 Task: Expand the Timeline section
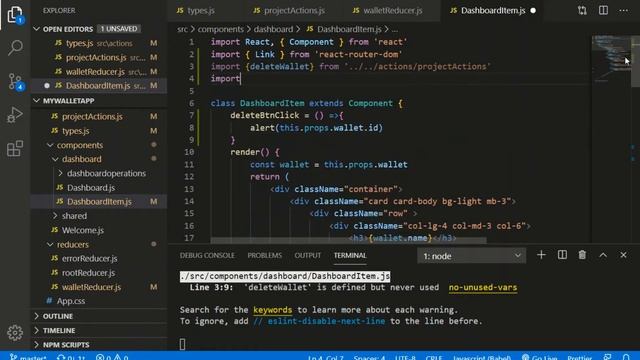pyautogui.click(x=99, y=331)
